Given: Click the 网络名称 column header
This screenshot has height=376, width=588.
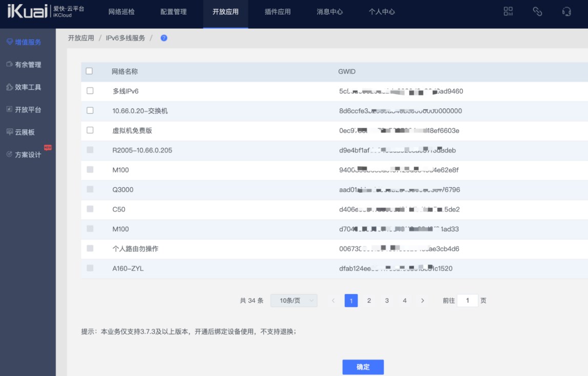Looking at the screenshot, I should (125, 72).
